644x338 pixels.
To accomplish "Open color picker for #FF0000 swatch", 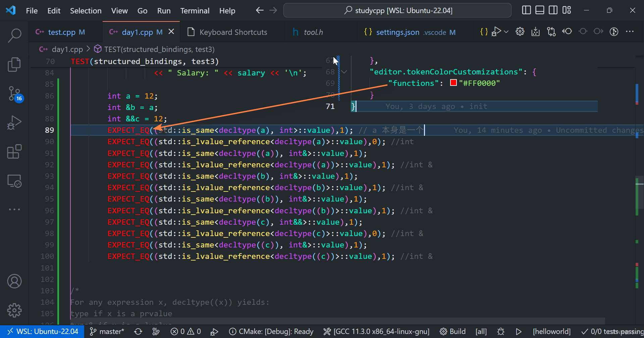I will pyautogui.click(x=453, y=83).
